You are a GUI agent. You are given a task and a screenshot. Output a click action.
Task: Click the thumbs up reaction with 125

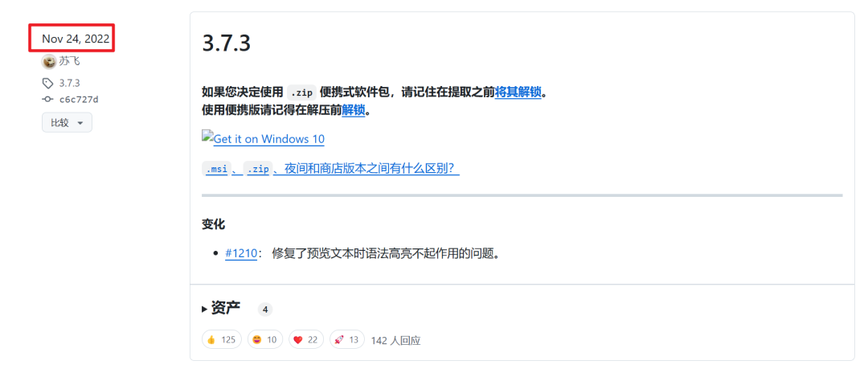click(222, 339)
